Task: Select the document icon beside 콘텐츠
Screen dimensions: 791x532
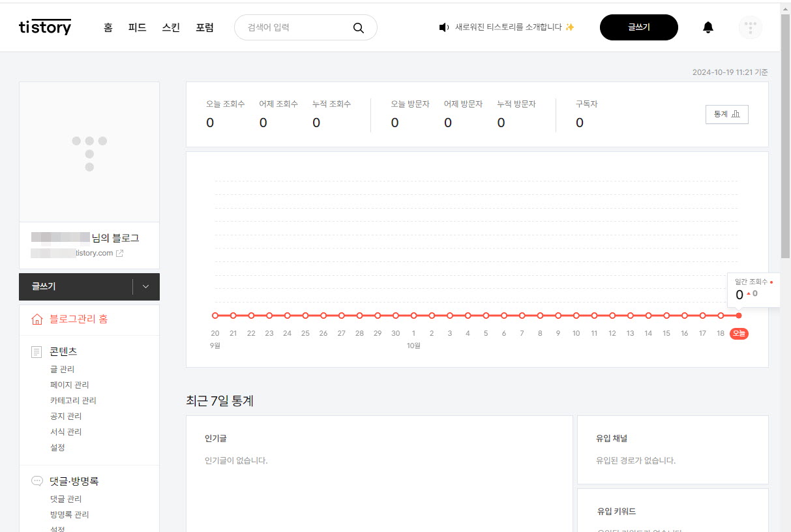Action: click(x=37, y=351)
